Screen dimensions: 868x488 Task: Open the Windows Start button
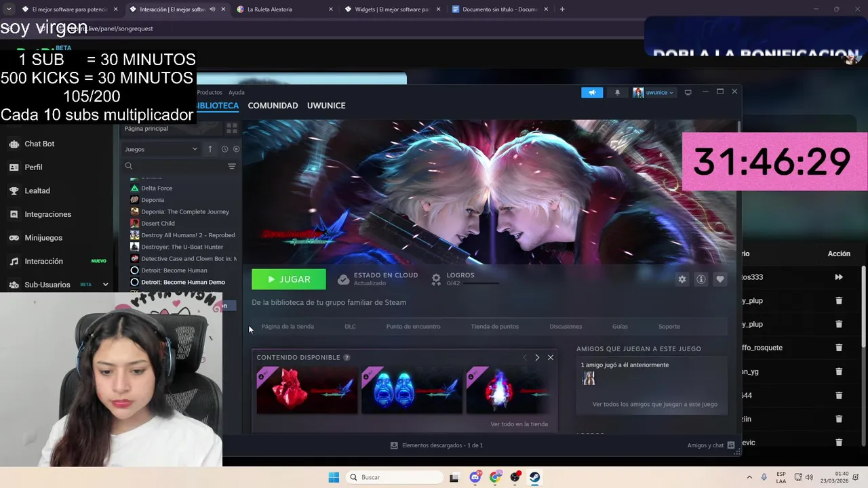pyautogui.click(x=334, y=477)
